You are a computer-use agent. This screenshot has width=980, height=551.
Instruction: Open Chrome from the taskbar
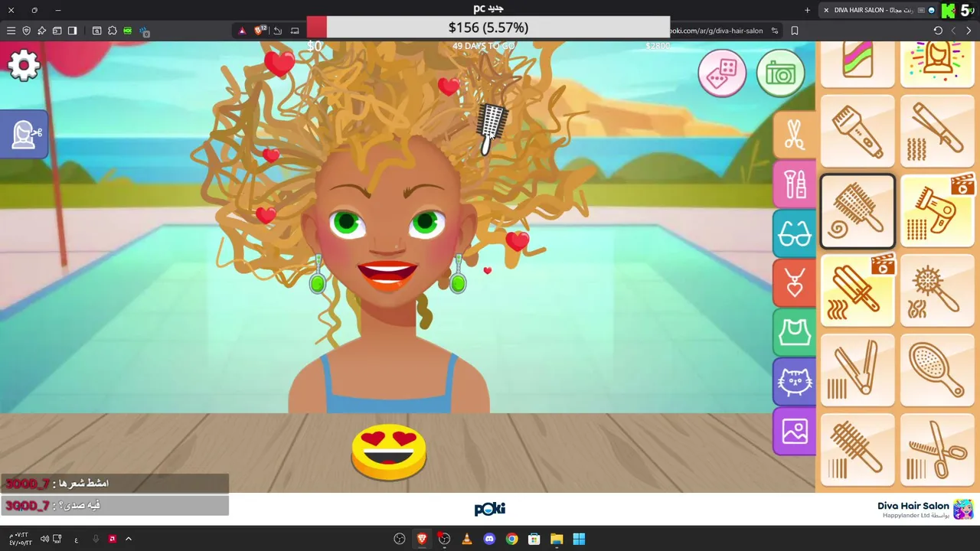(x=511, y=539)
